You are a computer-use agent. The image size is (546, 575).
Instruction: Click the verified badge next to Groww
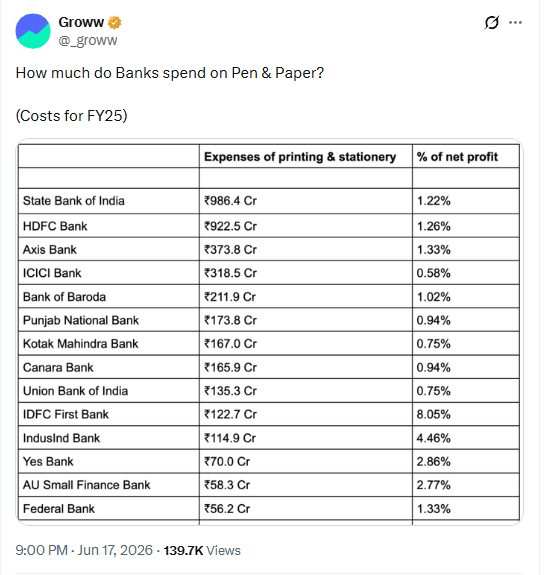point(114,22)
